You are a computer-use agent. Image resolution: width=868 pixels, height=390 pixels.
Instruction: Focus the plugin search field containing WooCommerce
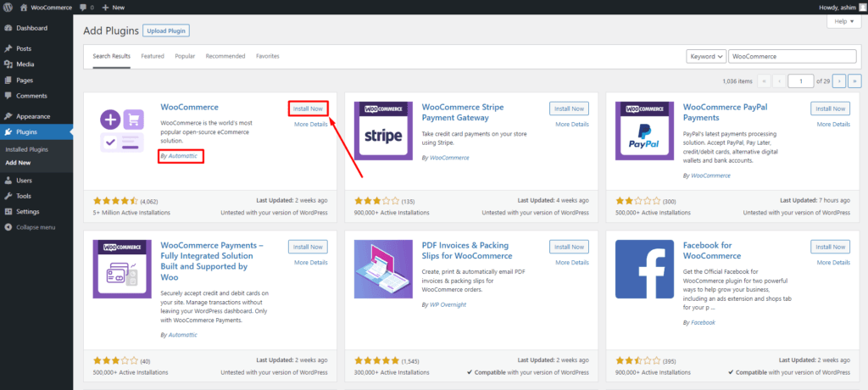(x=793, y=57)
